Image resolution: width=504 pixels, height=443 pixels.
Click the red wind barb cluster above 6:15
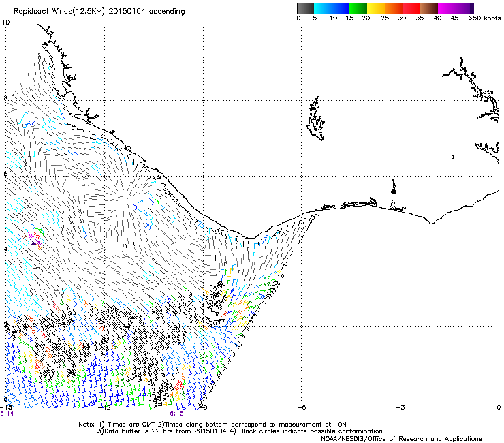[180, 384]
